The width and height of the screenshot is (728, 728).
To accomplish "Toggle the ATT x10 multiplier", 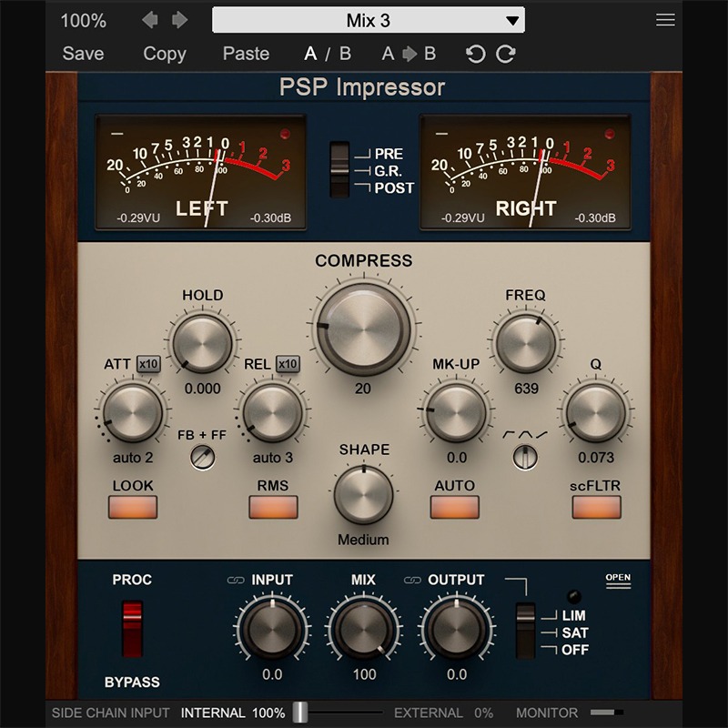I will coord(148,363).
